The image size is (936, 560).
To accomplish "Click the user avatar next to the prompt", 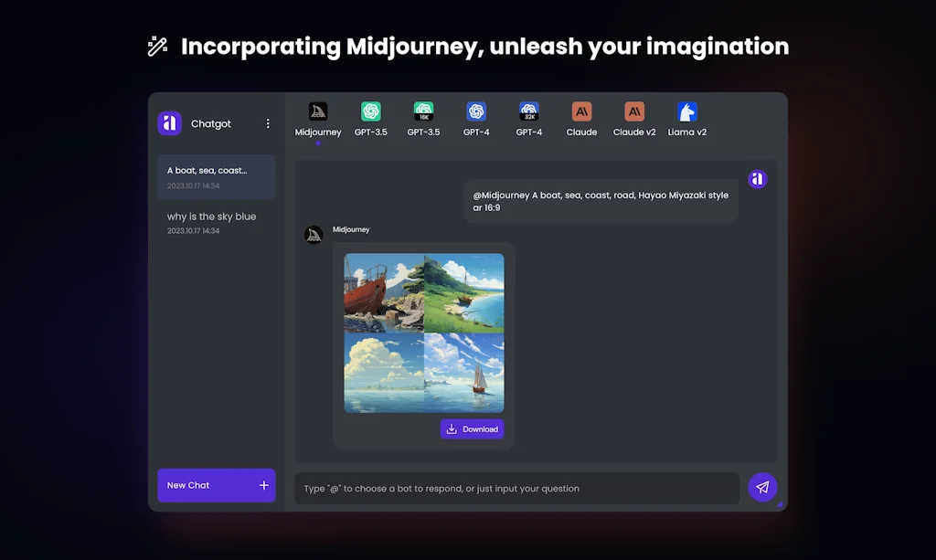I will tap(758, 179).
